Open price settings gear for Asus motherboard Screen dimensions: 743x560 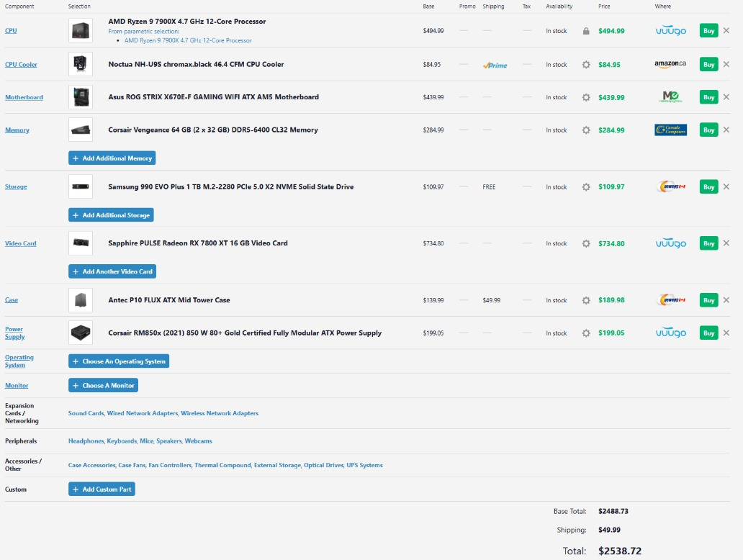click(586, 97)
